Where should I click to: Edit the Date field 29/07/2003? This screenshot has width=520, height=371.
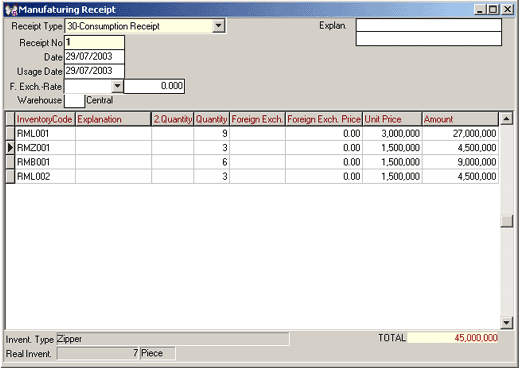94,56
